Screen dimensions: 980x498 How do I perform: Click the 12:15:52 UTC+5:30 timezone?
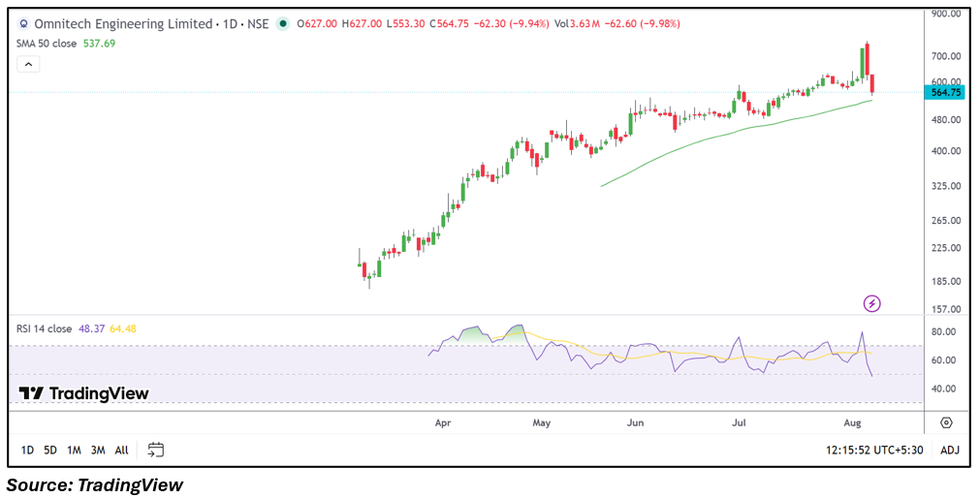click(873, 450)
